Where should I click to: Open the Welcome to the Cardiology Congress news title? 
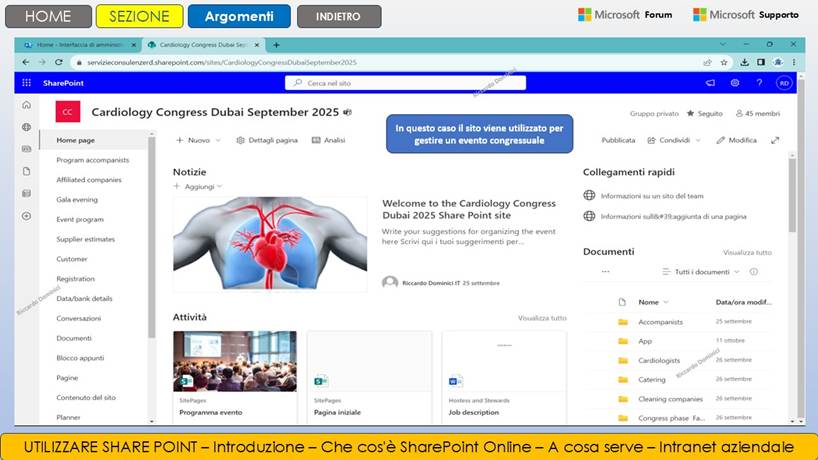468,209
